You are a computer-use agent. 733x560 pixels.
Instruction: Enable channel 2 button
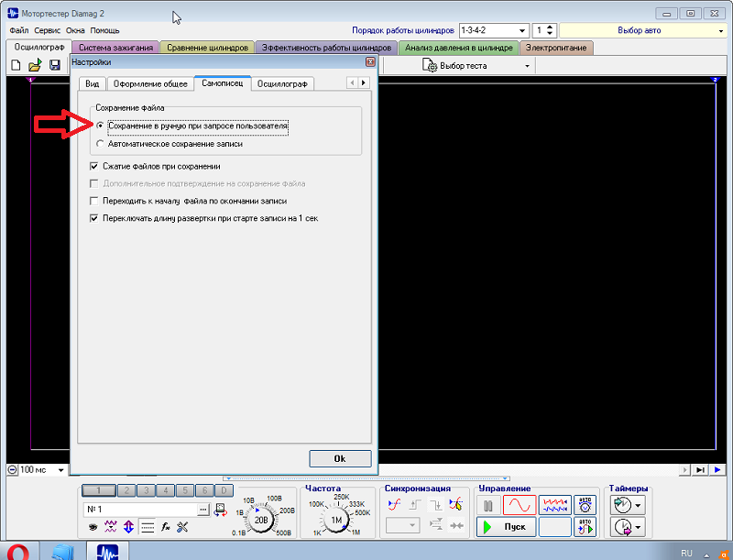click(126, 490)
